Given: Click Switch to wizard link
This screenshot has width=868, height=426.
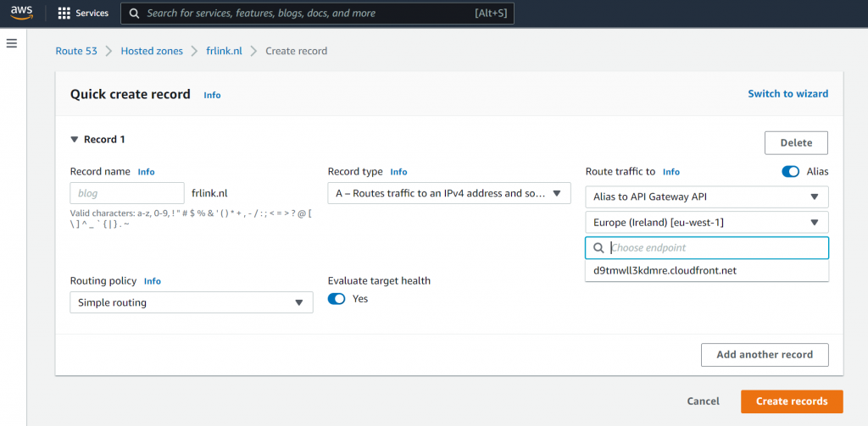Looking at the screenshot, I should (x=787, y=94).
